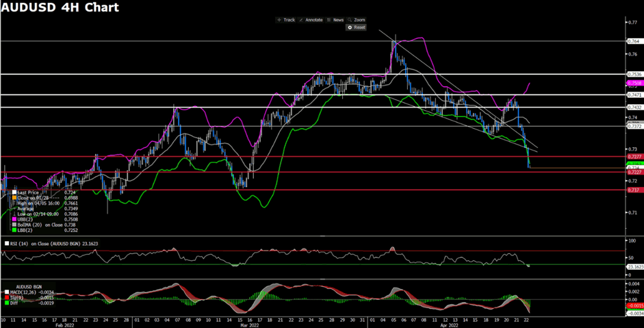
Task: Click the green LBB(2) legend swatch
Action: pos(14,230)
